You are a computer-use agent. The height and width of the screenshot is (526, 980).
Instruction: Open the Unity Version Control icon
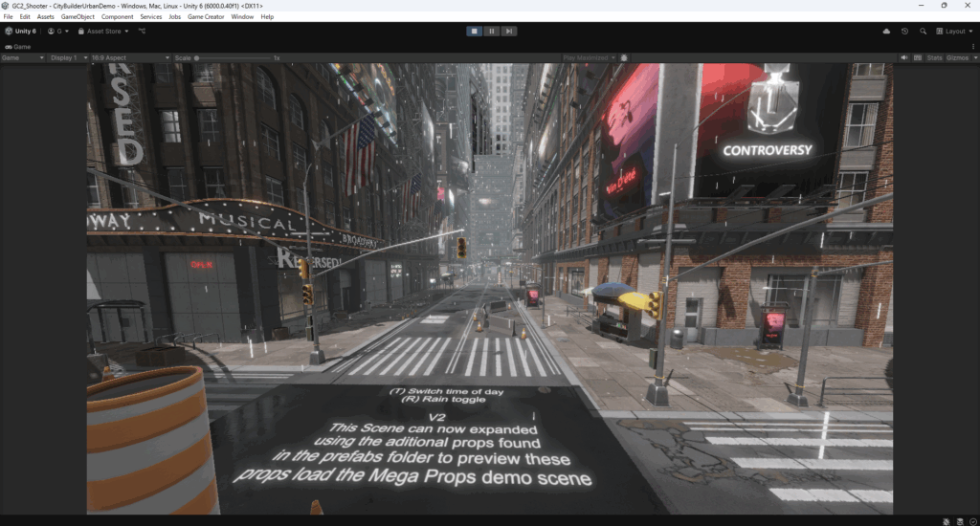[142, 31]
